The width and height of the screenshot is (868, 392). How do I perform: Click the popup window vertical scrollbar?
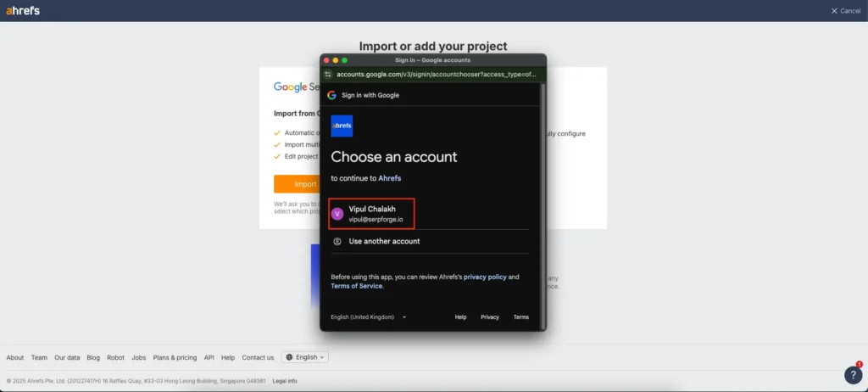(543, 205)
